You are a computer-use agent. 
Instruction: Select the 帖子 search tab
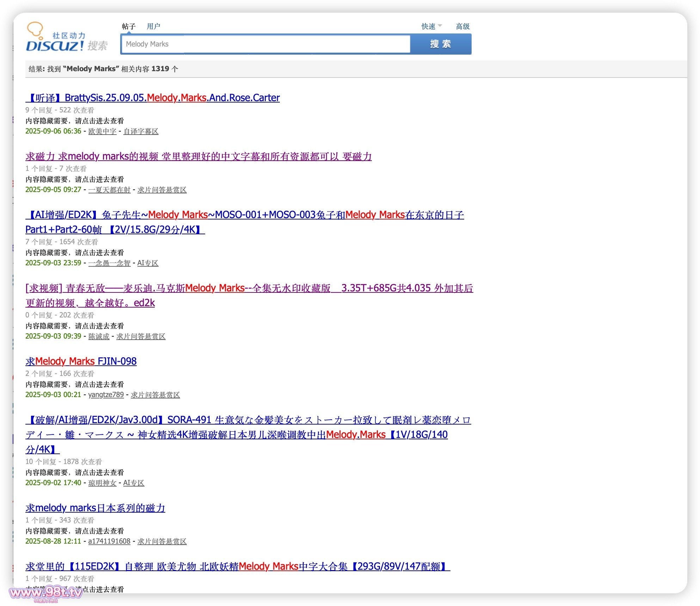tap(129, 26)
